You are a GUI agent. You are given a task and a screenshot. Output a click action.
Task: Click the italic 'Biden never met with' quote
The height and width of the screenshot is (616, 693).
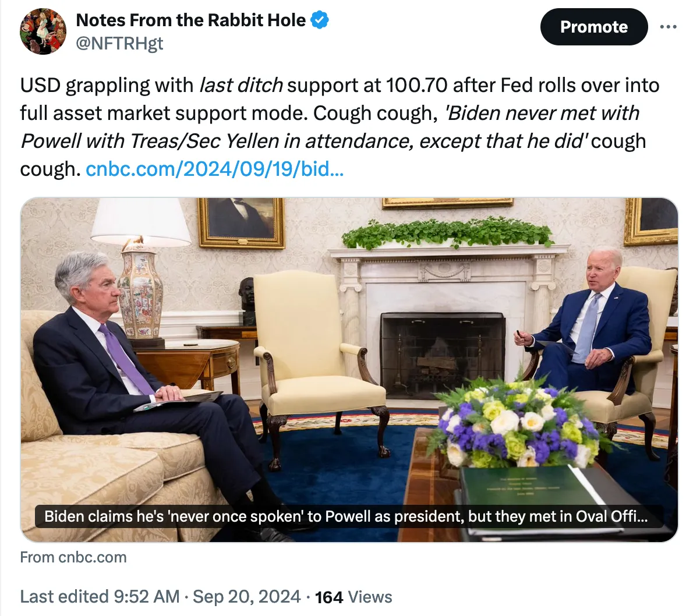[542, 113]
